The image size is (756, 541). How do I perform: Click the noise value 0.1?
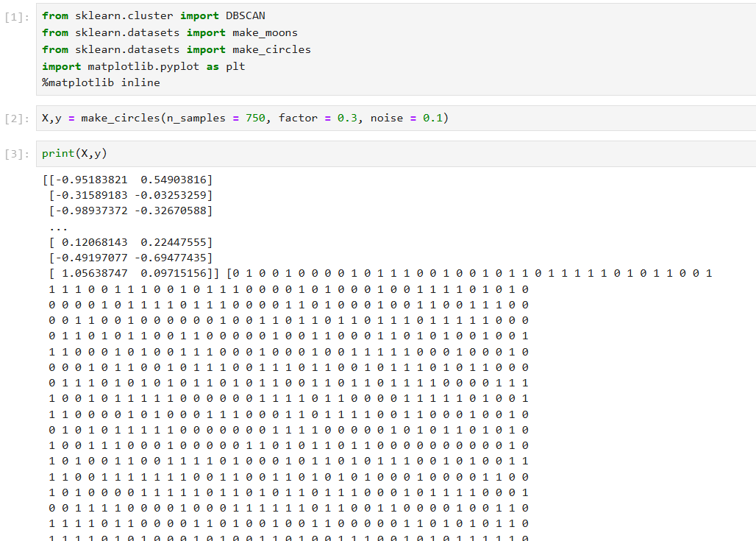pos(432,119)
